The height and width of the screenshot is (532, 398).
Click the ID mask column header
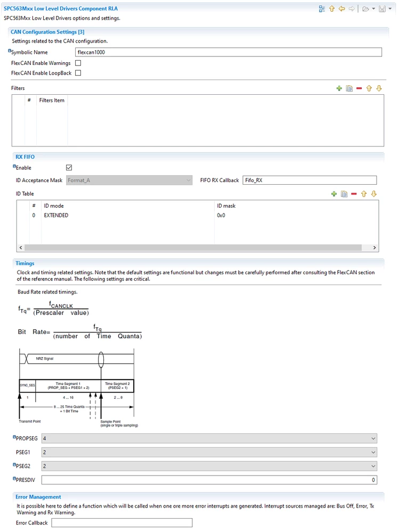[226, 206]
